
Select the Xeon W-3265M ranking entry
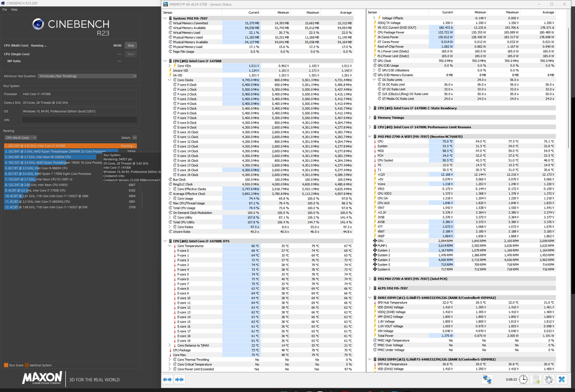(53, 157)
